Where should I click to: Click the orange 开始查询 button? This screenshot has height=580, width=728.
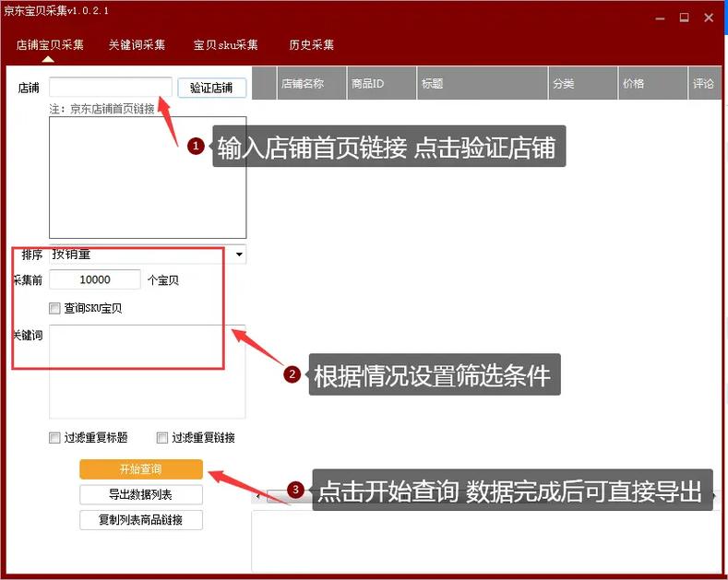141,469
